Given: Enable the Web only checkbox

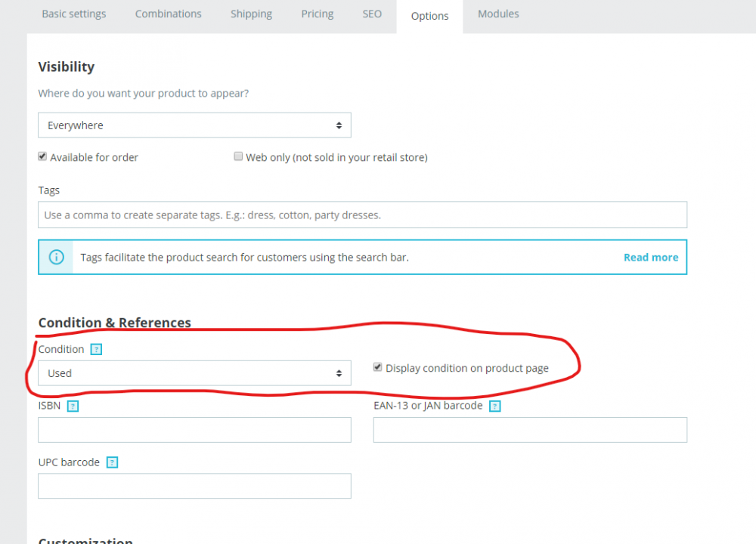Looking at the screenshot, I should pyautogui.click(x=239, y=157).
